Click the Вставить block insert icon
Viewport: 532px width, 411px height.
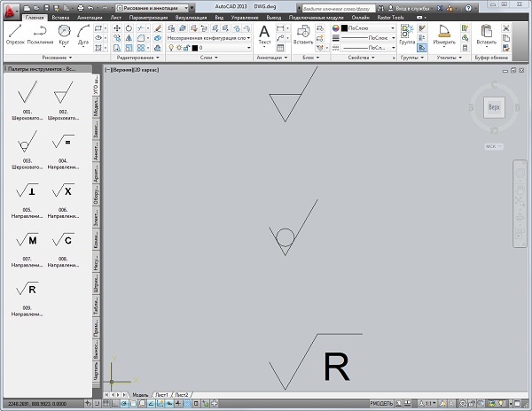[304, 34]
